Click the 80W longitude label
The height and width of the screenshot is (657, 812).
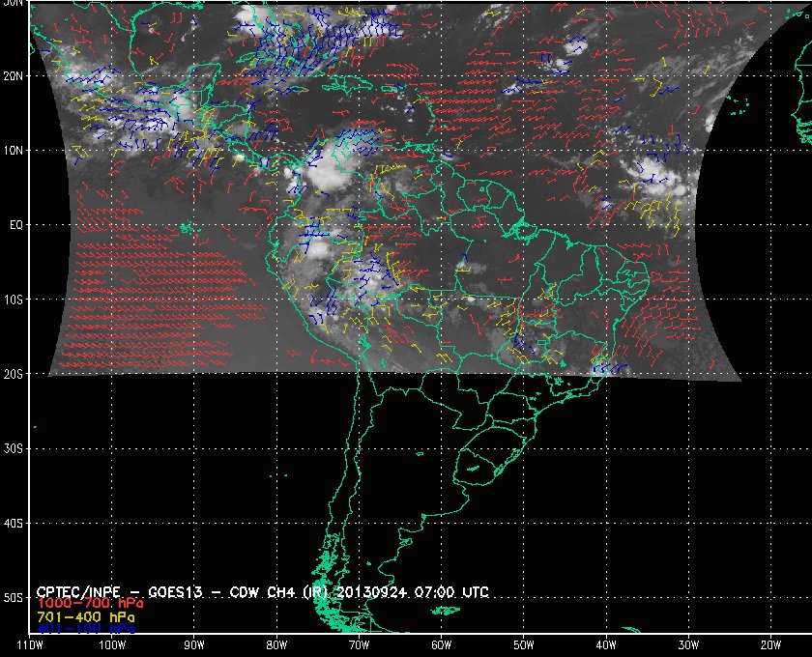[276, 645]
